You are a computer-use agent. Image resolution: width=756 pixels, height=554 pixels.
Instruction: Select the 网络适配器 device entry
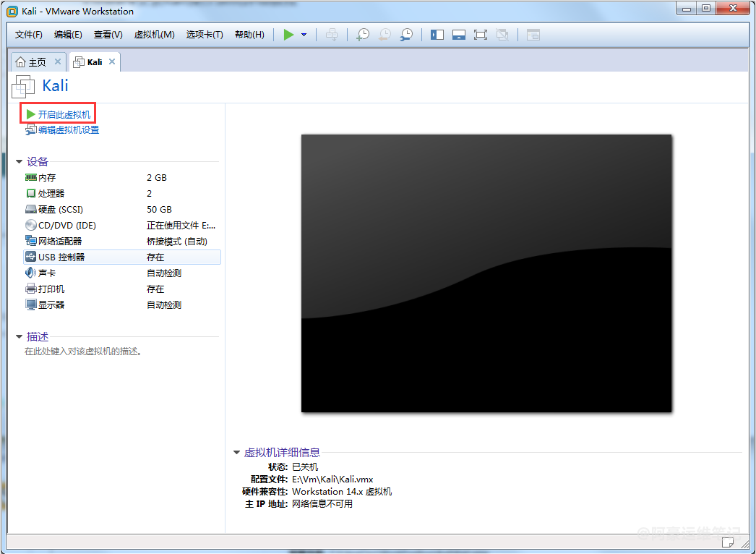point(60,241)
